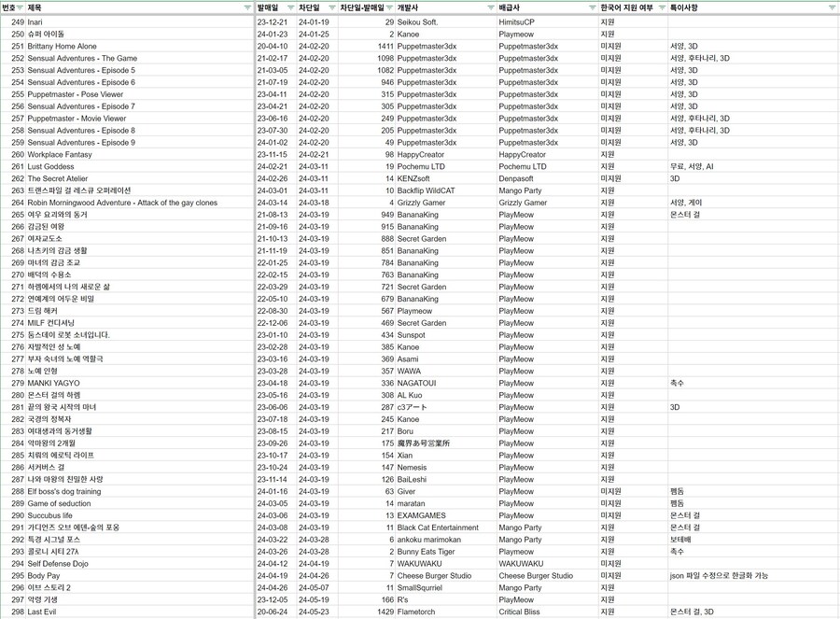Click developer cell Black Cat Entertainment
840x619 pixels.
(446, 528)
